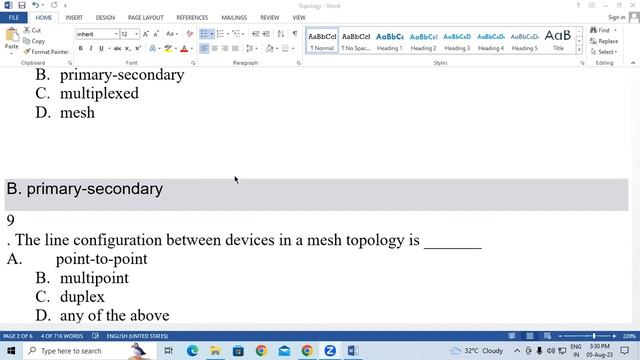The height and width of the screenshot is (360, 640).
Task: Switch to the DESIGN tab
Action: (105, 18)
